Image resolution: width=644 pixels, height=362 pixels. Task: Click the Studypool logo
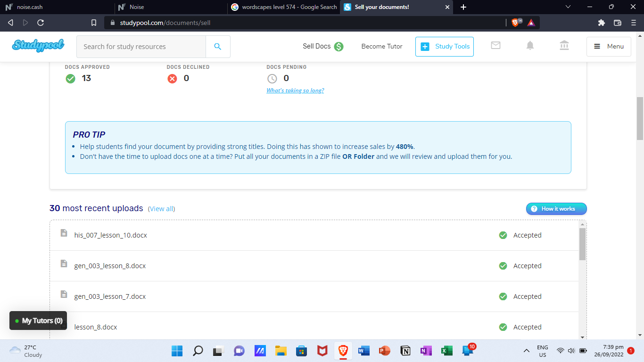[38, 45]
